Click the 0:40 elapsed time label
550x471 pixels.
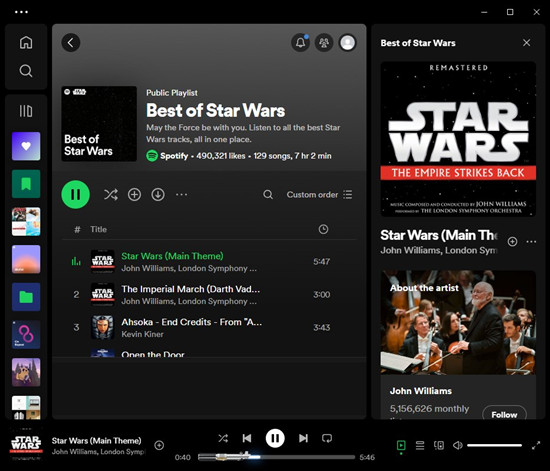183,457
